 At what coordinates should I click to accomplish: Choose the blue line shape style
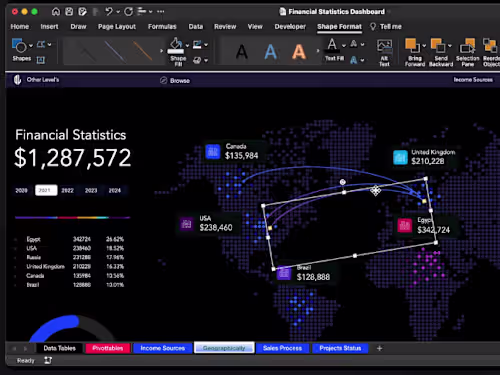point(115,52)
